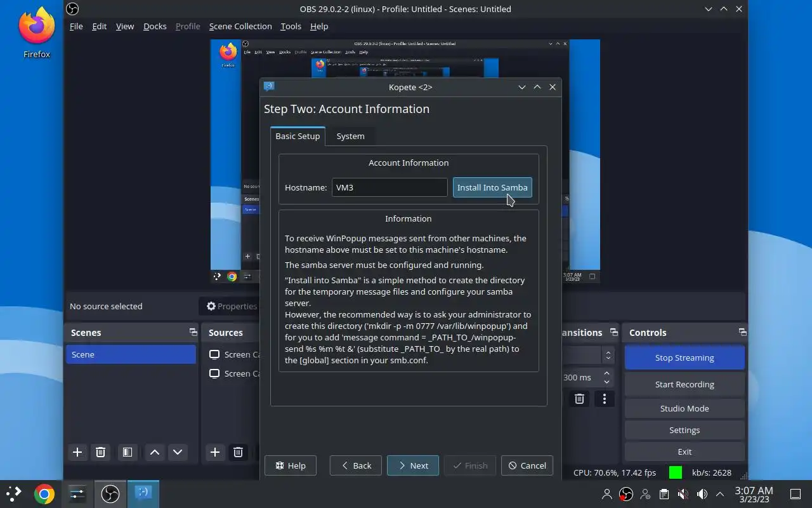Open the volume speaker tray icon
Image resolution: width=812 pixels, height=508 pixels.
[702, 494]
